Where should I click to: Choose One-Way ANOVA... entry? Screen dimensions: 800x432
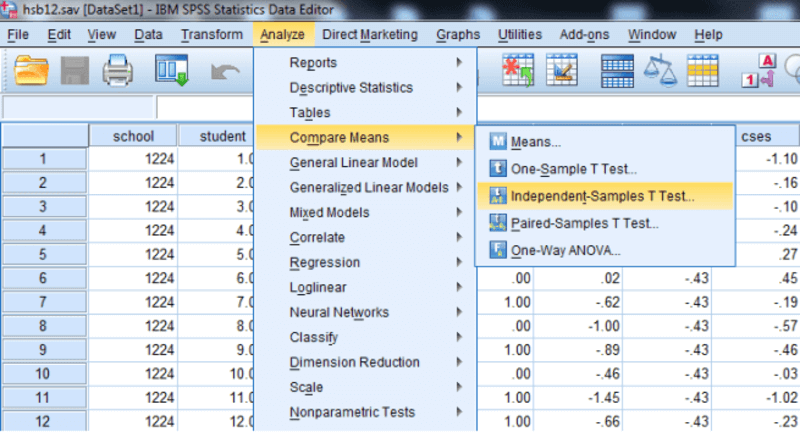(x=605, y=250)
